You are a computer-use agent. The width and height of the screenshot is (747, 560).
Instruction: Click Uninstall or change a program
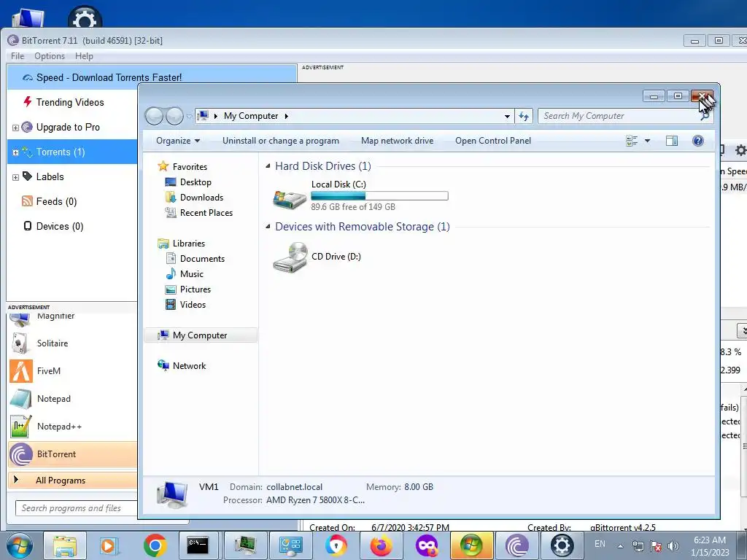click(281, 141)
